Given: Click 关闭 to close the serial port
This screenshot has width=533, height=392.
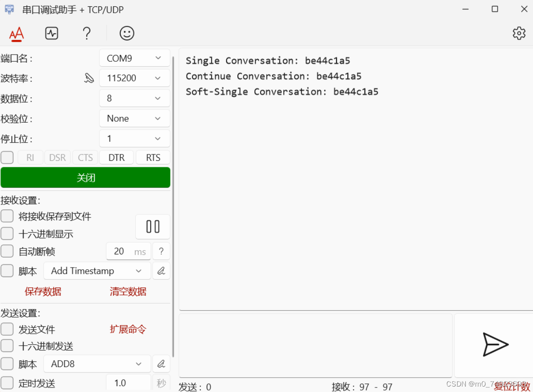Looking at the screenshot, I should [85, 177].
